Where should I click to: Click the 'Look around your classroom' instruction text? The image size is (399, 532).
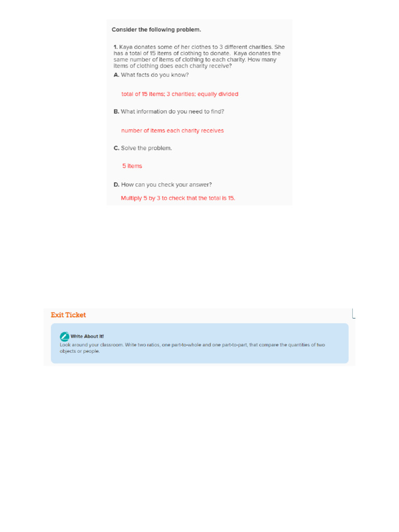click(x=192, y=345)
